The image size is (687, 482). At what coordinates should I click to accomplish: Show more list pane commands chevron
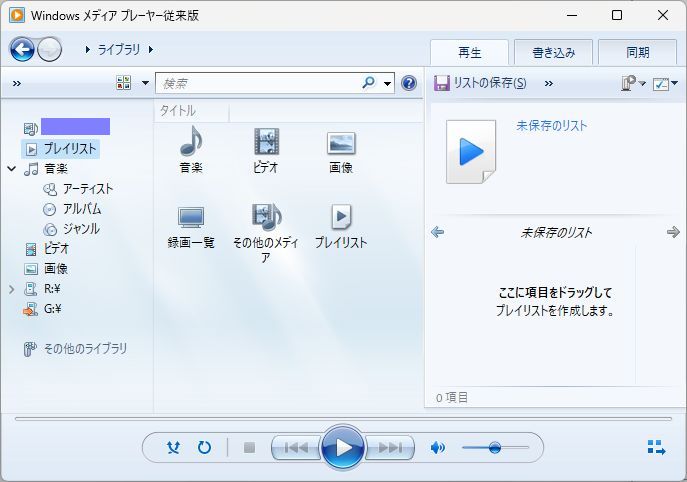[549, 83]
